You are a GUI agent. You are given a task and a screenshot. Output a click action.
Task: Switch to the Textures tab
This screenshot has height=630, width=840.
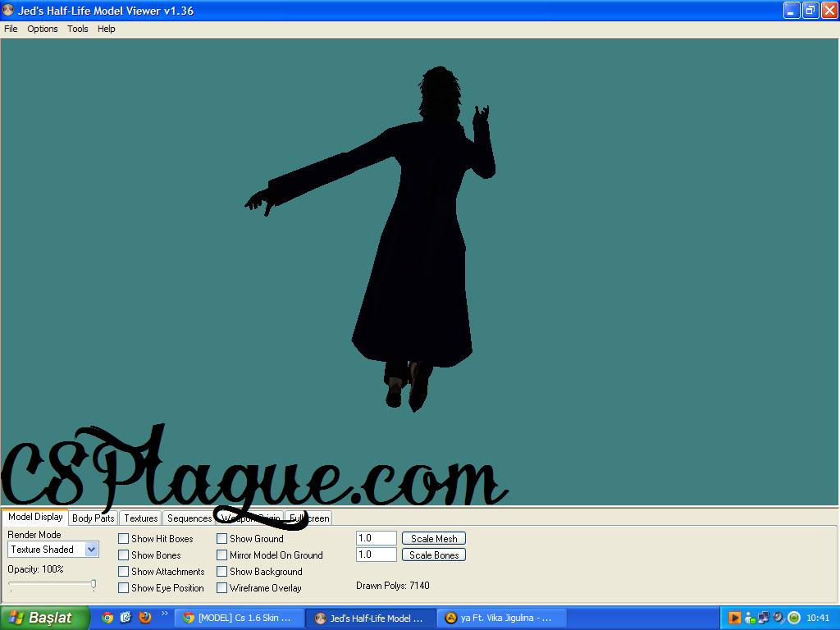point(140,518)
